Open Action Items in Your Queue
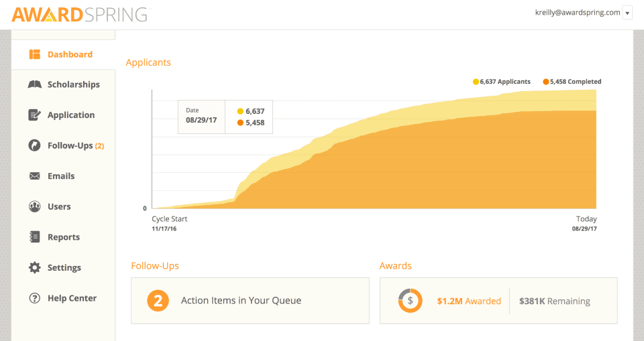Image resolution: width=644 pixels, height=341 pixels. [x=241, y=301]
